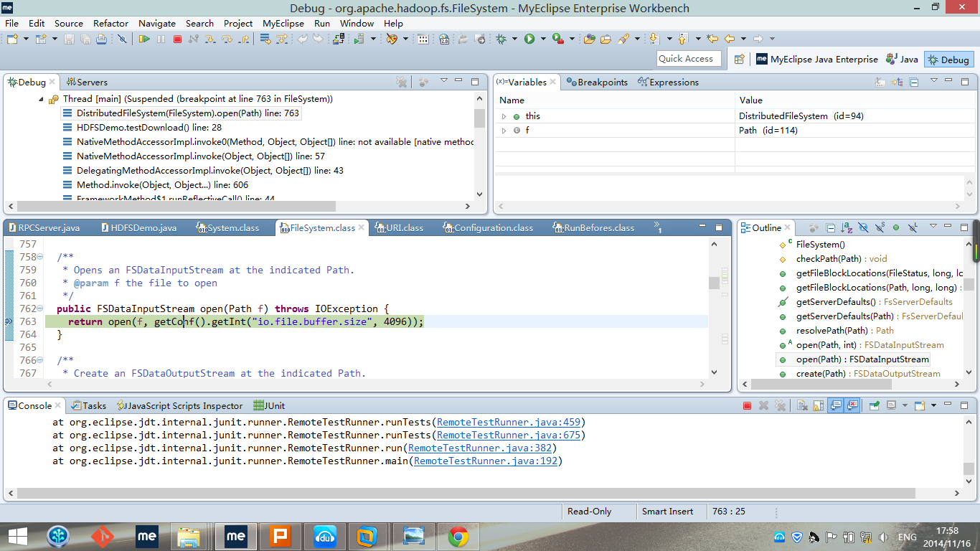Click the Step Return icon
980x551 pixels.
click(x=242, y=39)
